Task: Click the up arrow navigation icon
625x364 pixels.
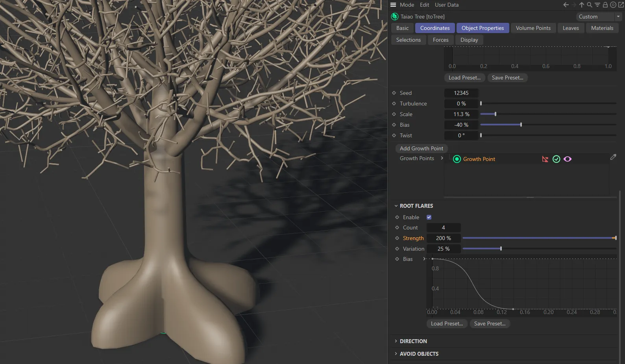Action: tap(582, 5)
